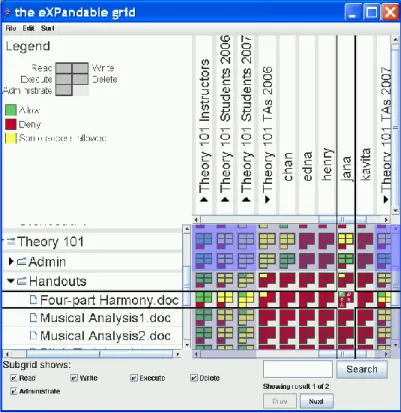
Task: Toggle the Administrate checkbox
Action: tap(13, 391)
